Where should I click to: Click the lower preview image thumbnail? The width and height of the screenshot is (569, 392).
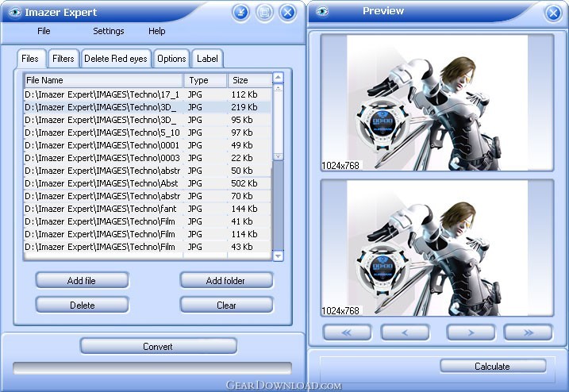coord(437,248)
